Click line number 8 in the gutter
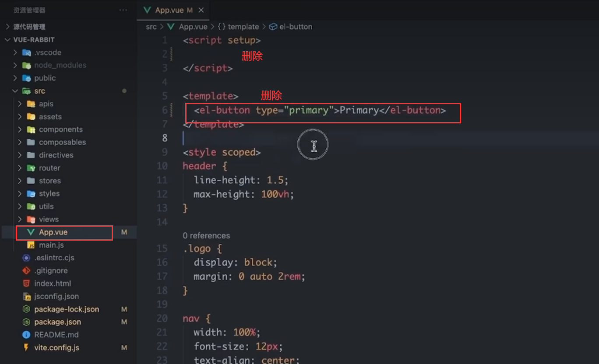 [x=165, y=138]
